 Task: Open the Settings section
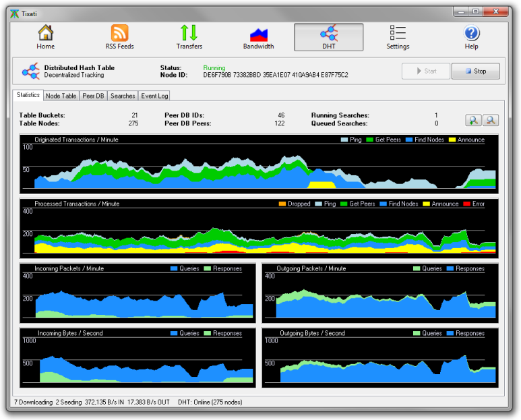pyautogui.click(x=398, y=37)
